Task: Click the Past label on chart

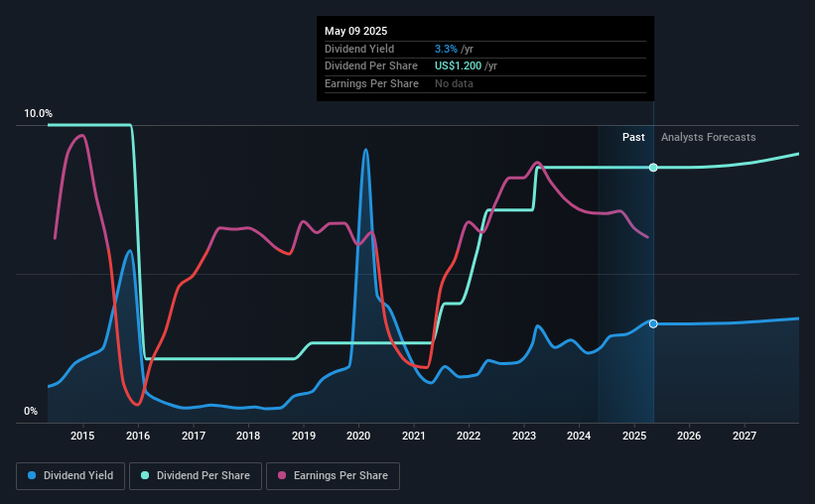Action: coord(633,137)
